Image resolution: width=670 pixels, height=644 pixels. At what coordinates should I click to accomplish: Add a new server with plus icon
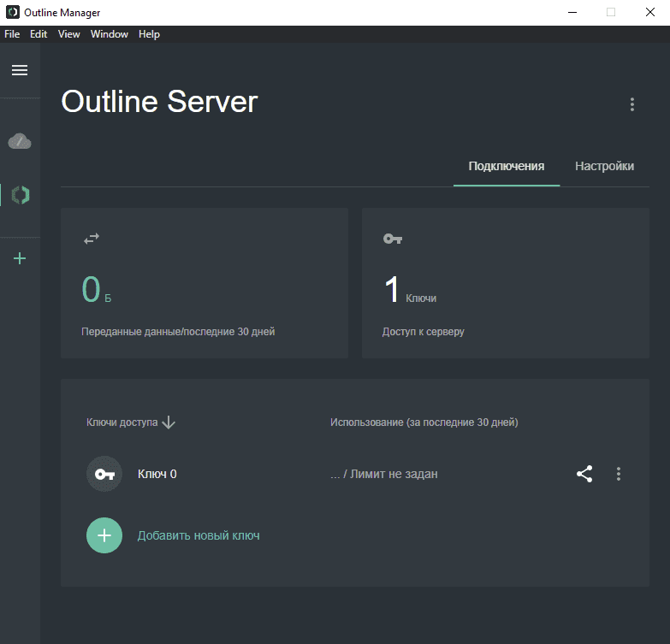(x=20, y=258)
